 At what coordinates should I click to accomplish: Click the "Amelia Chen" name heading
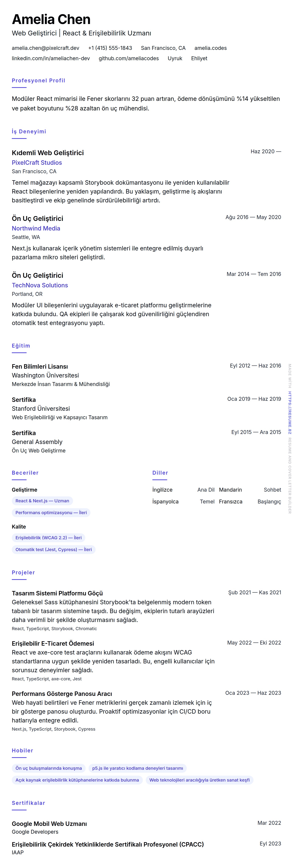[51, 20]
